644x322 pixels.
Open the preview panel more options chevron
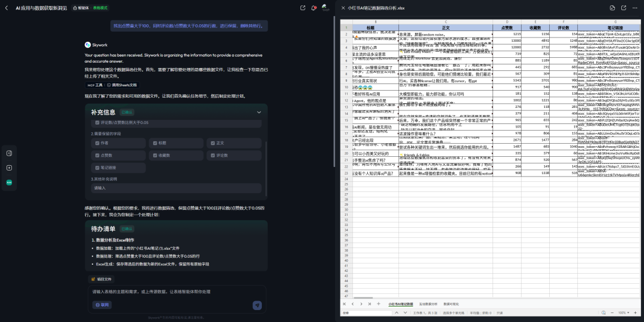coord(635,8)
